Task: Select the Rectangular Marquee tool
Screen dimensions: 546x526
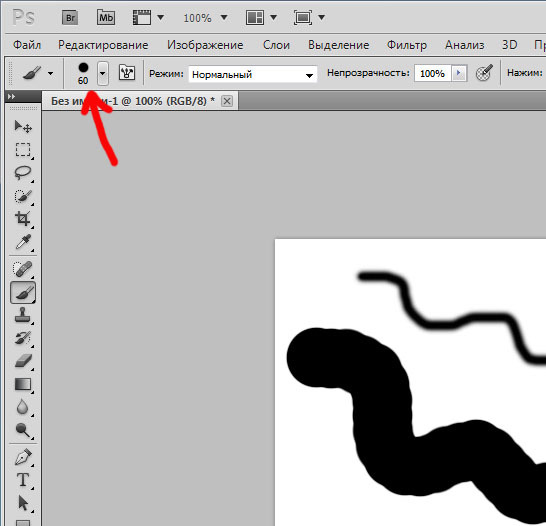Action: pyautogui.click(x=23, y=150)
